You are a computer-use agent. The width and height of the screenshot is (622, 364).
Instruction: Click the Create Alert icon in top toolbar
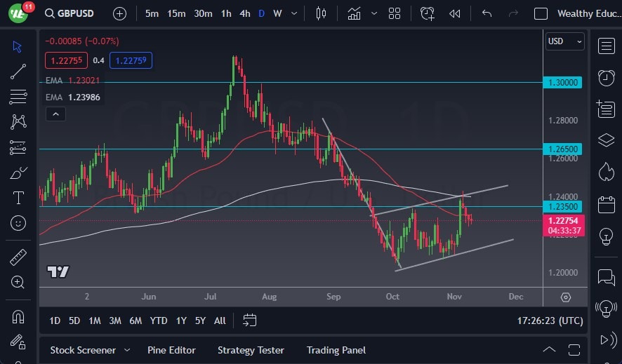(428, 13)
